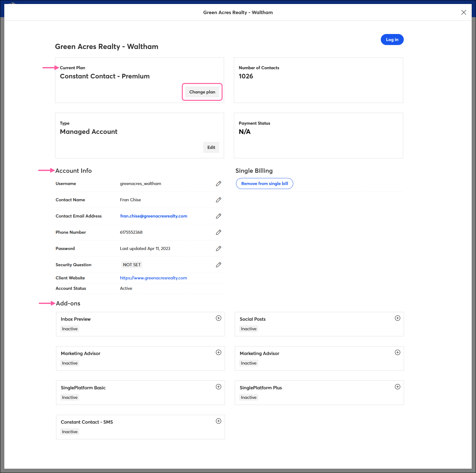Click the NOT SET security question badge
This screenshot has height=473, width=476.
pyautogui.click(x=132, y=265)
